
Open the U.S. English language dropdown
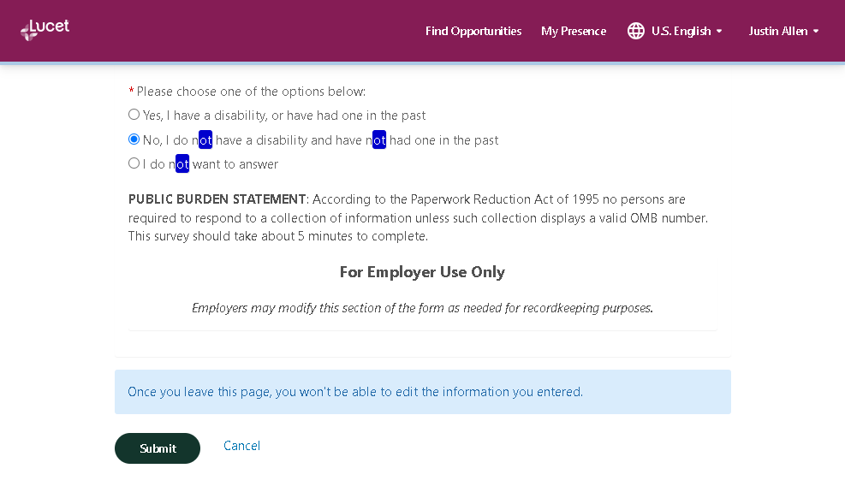click(x=681, y=31)
